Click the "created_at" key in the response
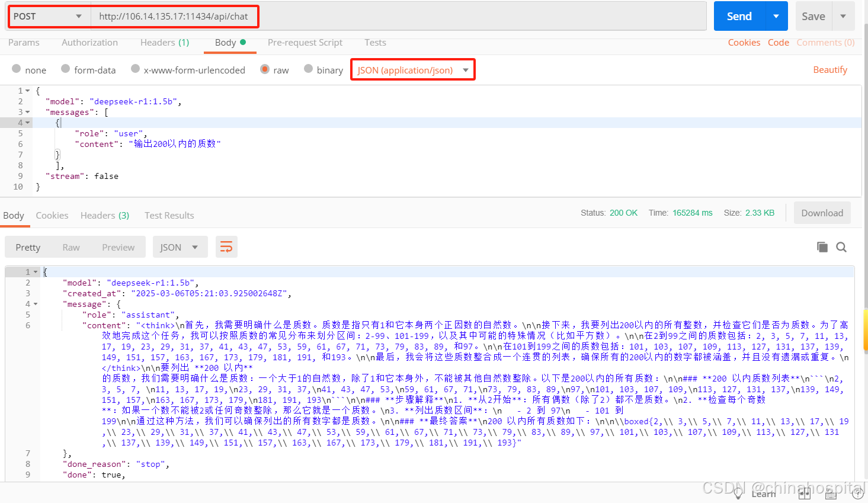Screen dimensions: 868x503 92,293
